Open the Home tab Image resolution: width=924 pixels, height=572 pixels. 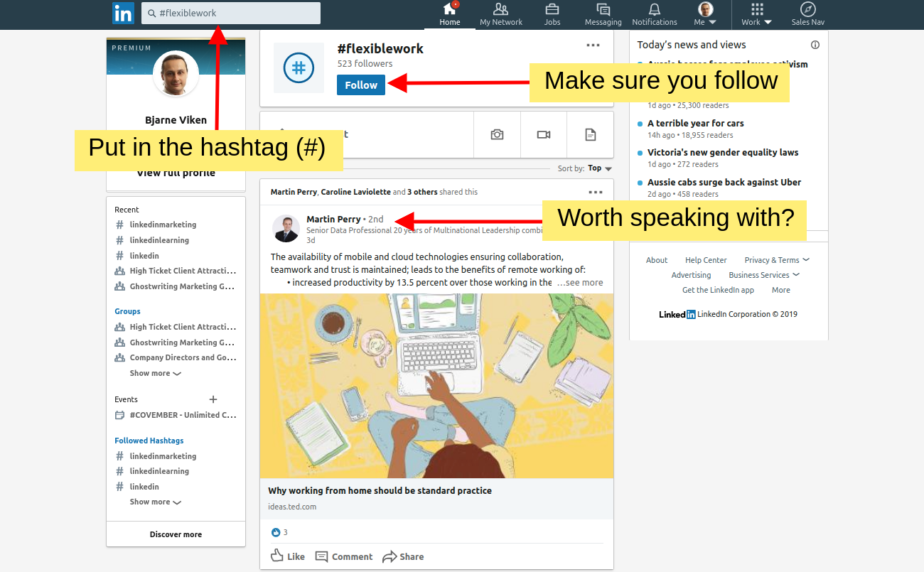(450, 15)
